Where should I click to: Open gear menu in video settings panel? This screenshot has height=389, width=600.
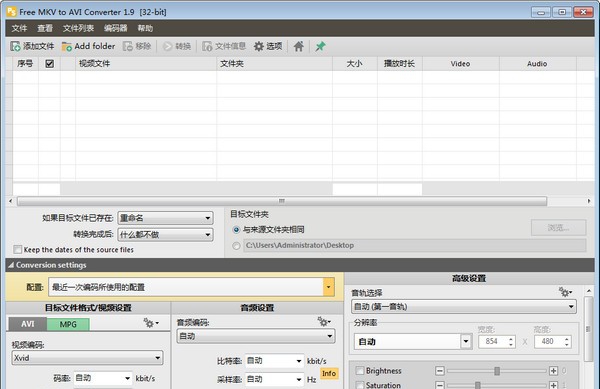pyautogui.click(x=151, y=323)
